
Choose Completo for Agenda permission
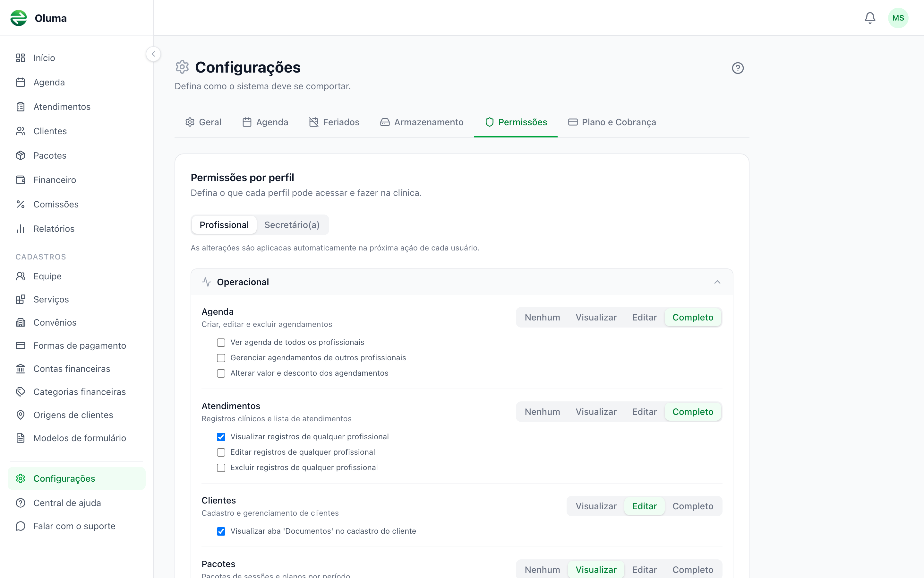click(693, 317)
